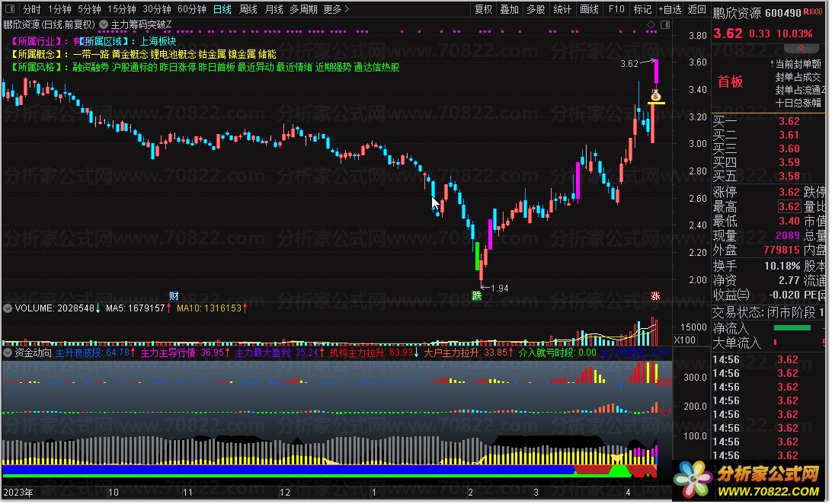
Task: Click 外盘 value 779815
Action: (782, 250)
